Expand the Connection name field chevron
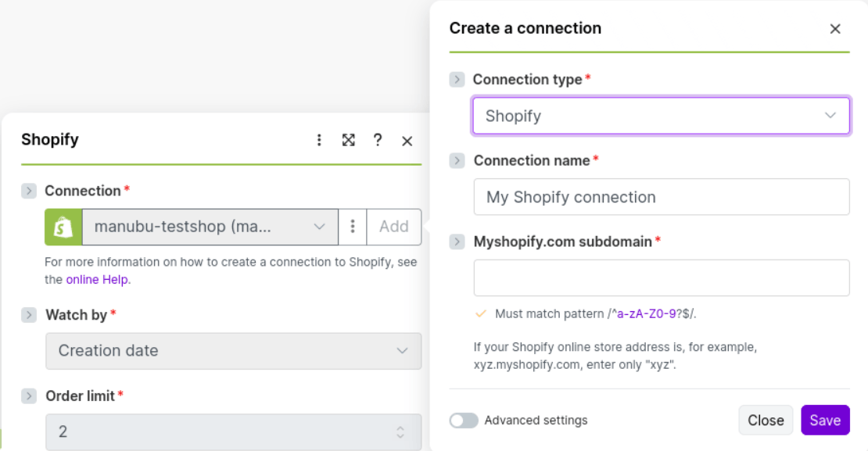This screenshot has width=868, height=451. (x=457, y=160)
